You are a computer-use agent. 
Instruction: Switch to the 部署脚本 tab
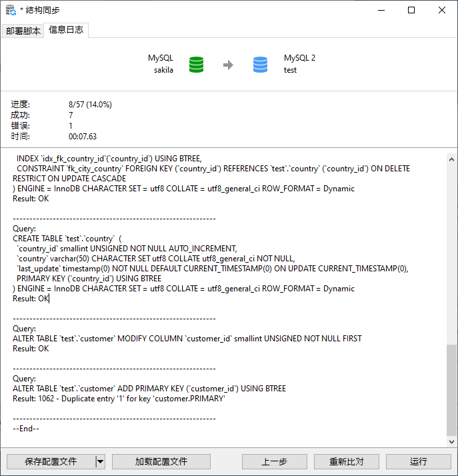[23, 31]
